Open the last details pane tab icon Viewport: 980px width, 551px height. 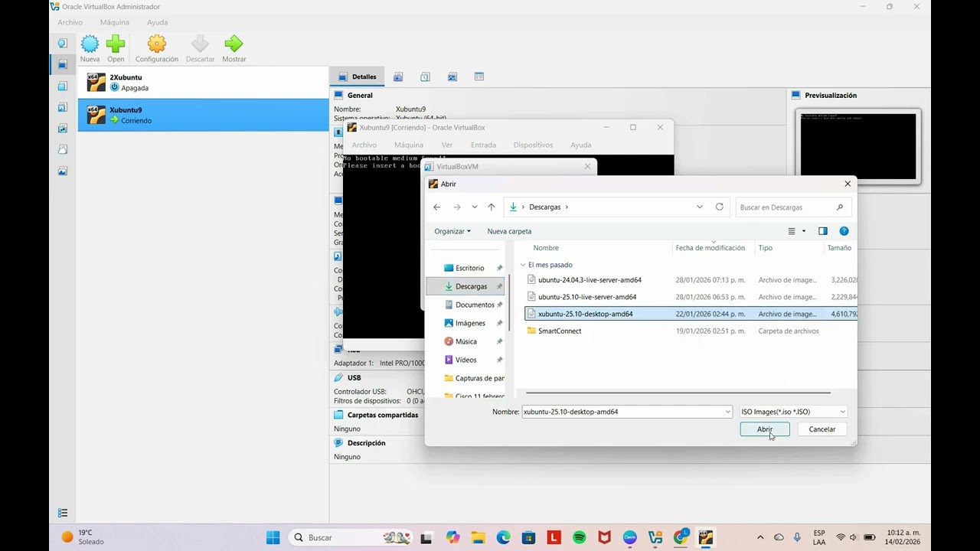[479, 77]
